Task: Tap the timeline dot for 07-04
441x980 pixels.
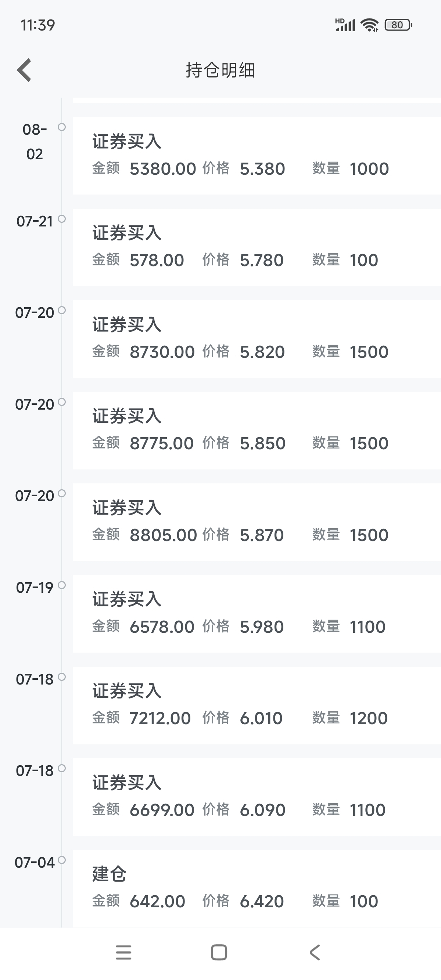Action: 62,860
